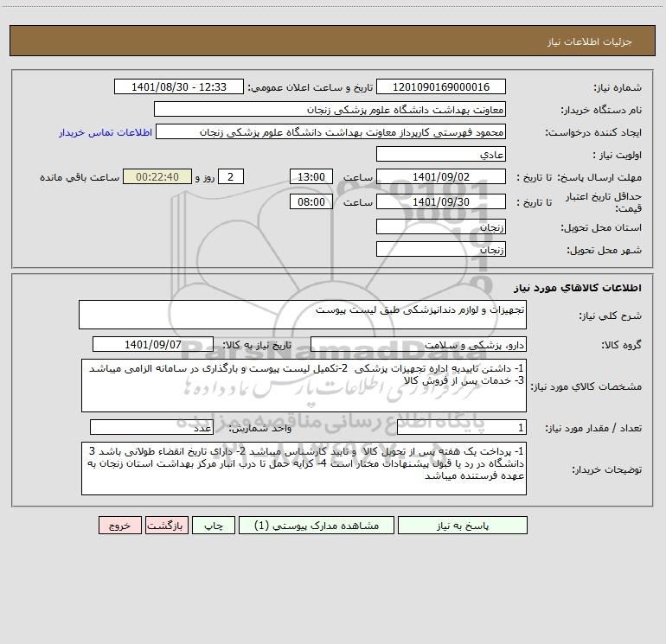
Task: Click the price validity time 08:00
Action: click(311, 201)
